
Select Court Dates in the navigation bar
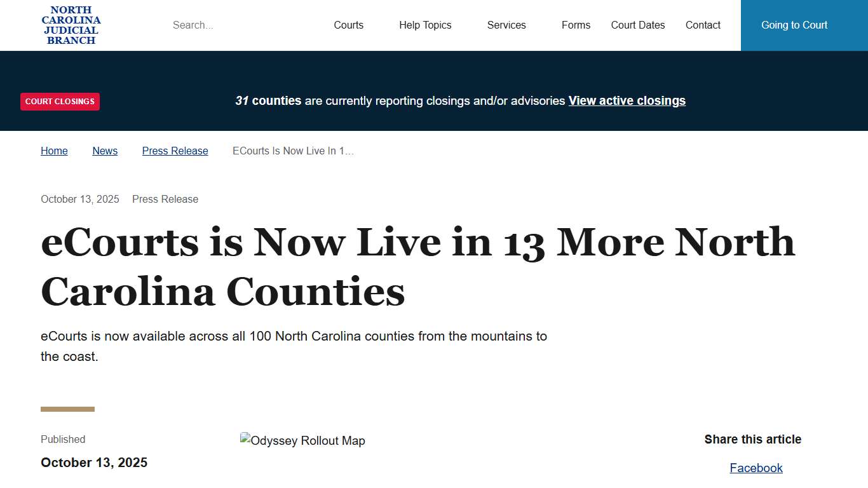pyautogui.click(x=638, y=25)
